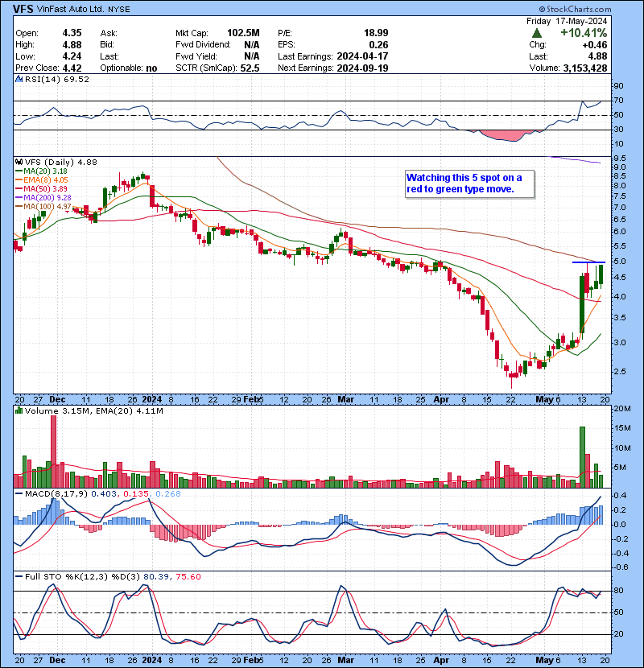The image size is (644, 668).
Task: Click the VinFast Auto Ltd. company name
Action: coord(71,9)
